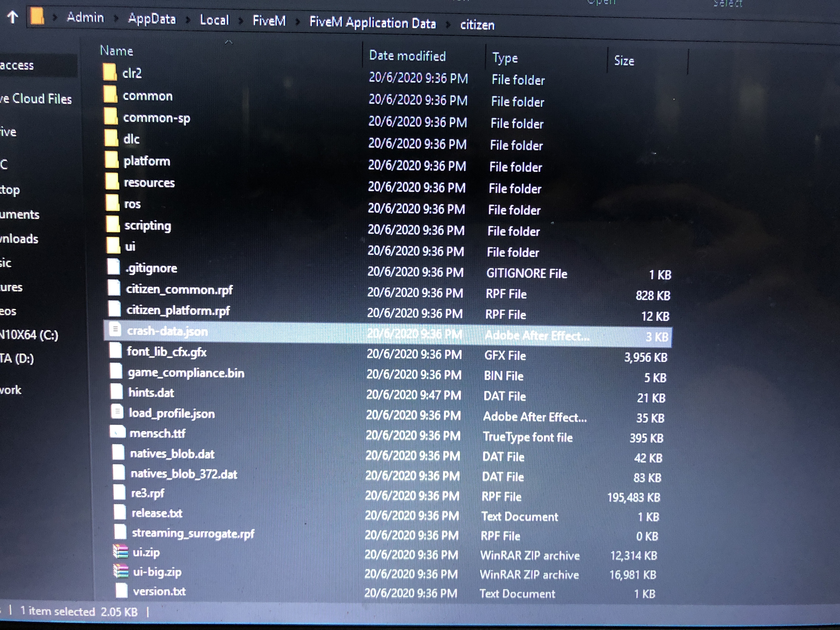Screen dimensions: 840x630
Task: Click the 195,483 KB size cell
Action: coord(634,497)
